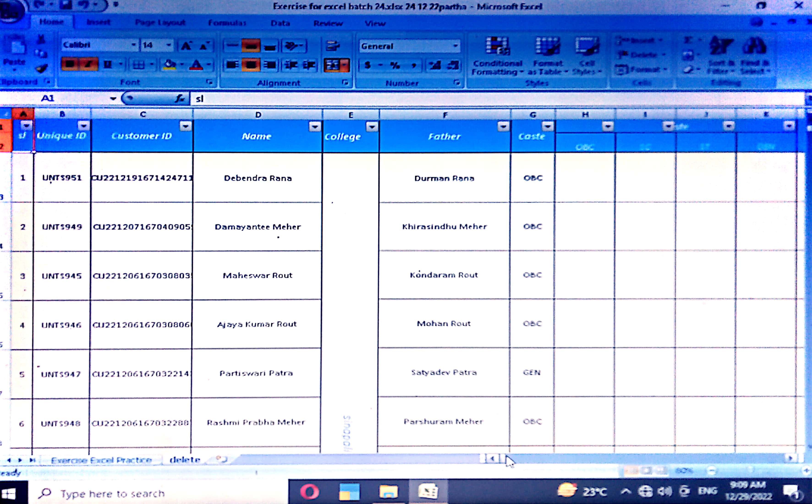Open the Caste column filter dropdown
Viewport: 812px width, 504px height.
(x=547, y=126)
